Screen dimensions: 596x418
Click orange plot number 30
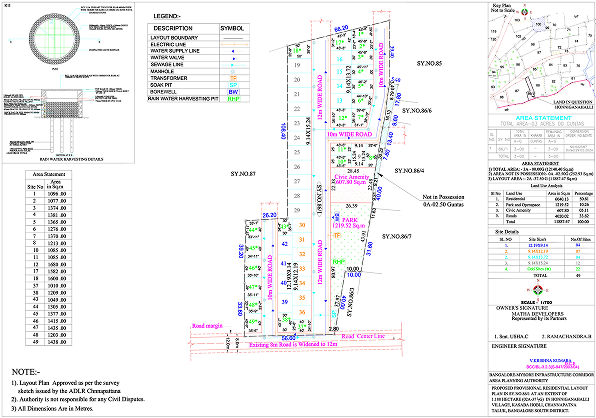click(x=302, y=225)
